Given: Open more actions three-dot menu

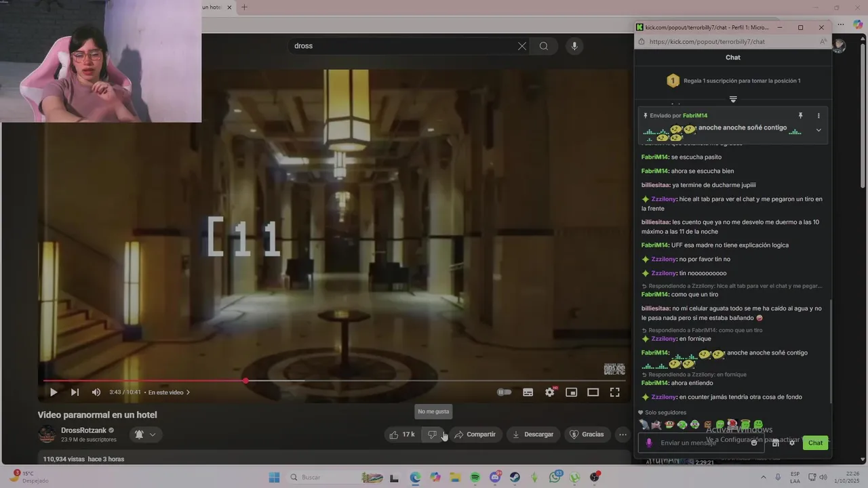Looking at the screenshot, I should pyautogui.click(x=623, y=434).
